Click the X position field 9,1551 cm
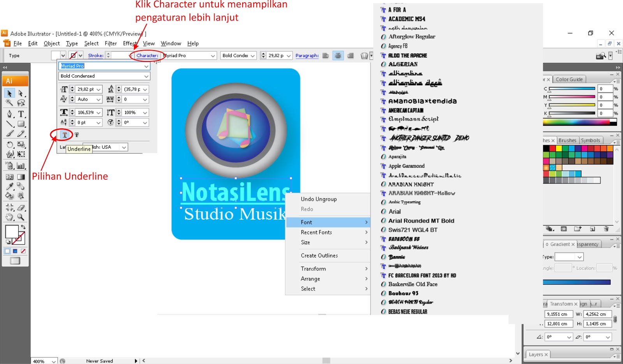The height and width of the screenshot is (364, 623). 558,314
